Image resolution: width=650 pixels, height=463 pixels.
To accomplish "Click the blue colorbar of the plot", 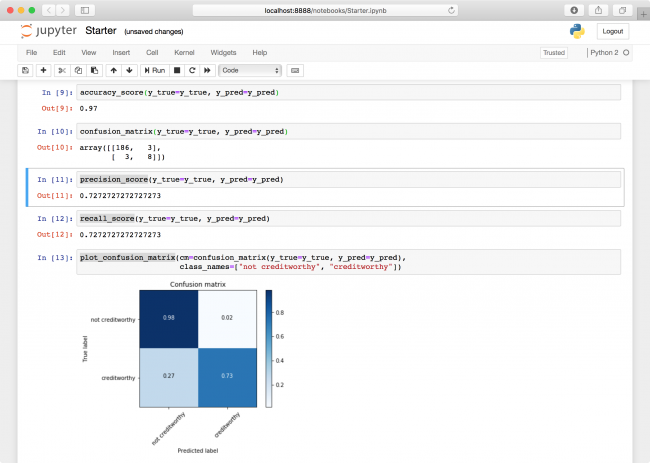I will coord(269,349).
